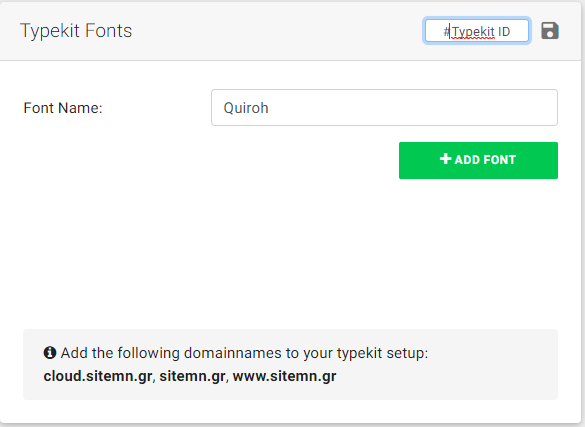The height and width of the screenshot is (427, 585).
Task: Click the middle sitemn.gr domain text
Action: click(x=192, y=376)
